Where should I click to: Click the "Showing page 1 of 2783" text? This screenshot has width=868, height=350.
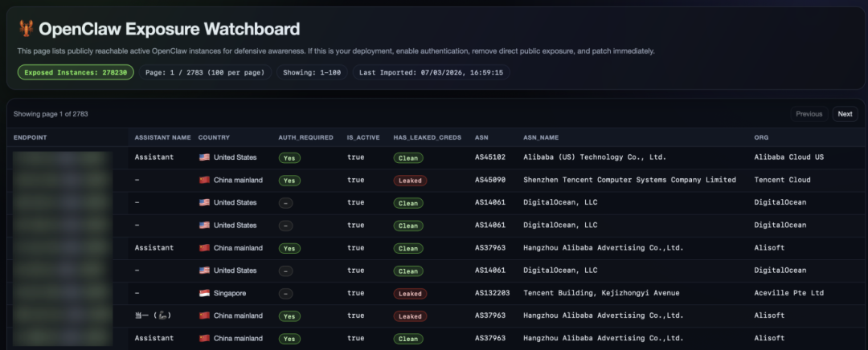pos(51,114)
